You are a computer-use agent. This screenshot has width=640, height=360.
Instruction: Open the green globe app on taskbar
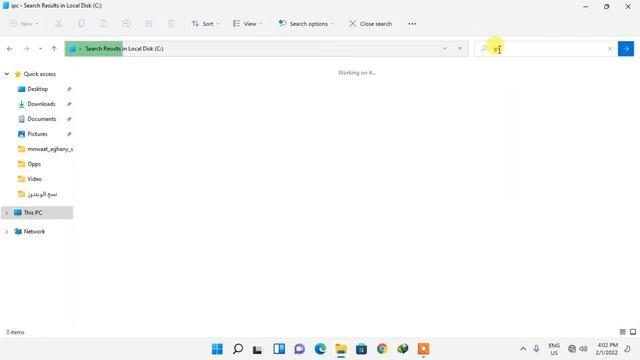[403, 349]
